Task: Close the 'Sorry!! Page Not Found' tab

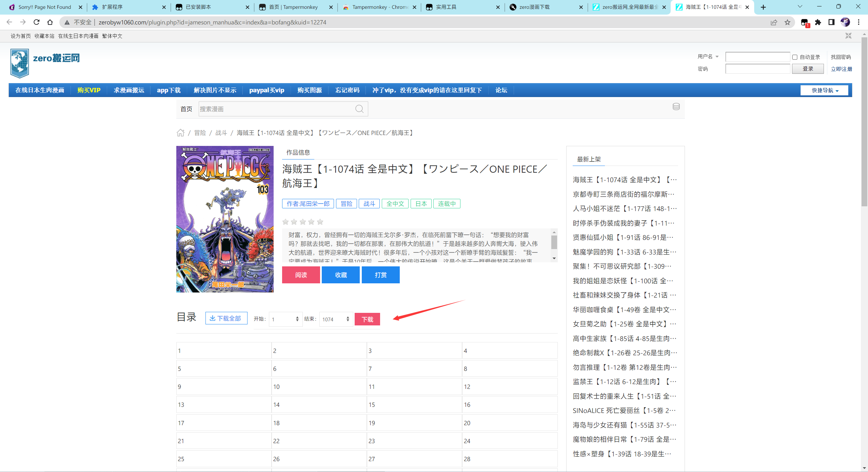Action: pos(80,7)
